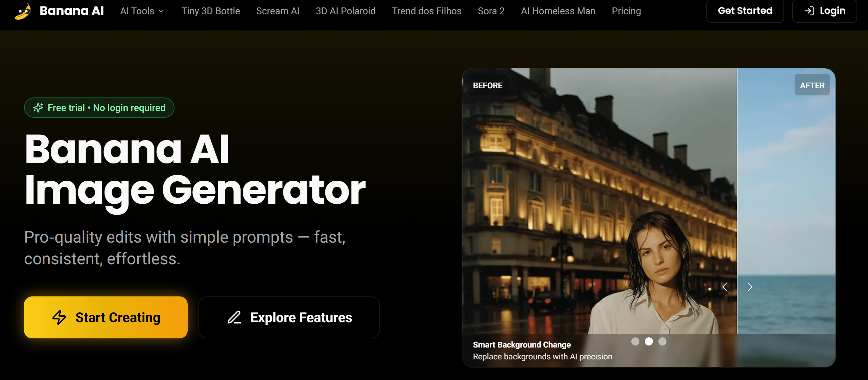The width and height of the screenshot is (868, 380).
Task: Click the banana logo icon
Action: [x=23, y=11]
